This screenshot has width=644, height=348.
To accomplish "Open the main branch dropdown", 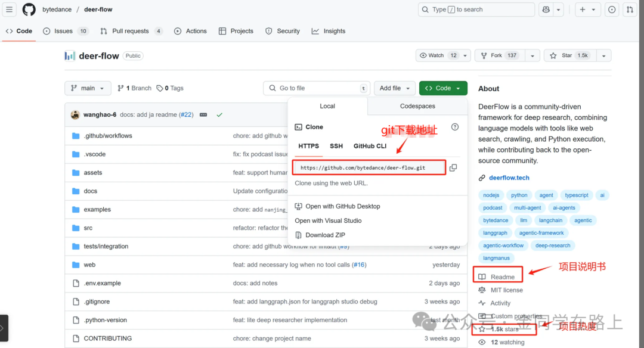I will (x=88, y=88).
